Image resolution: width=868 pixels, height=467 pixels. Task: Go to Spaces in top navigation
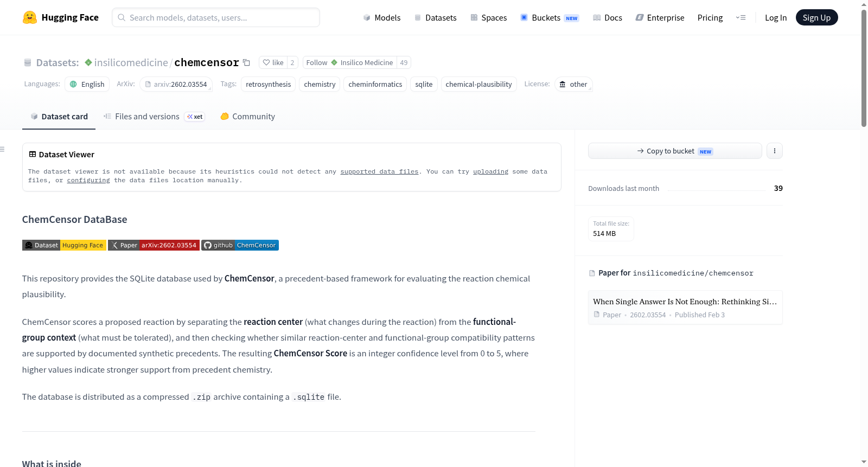(x=489, y=17)
